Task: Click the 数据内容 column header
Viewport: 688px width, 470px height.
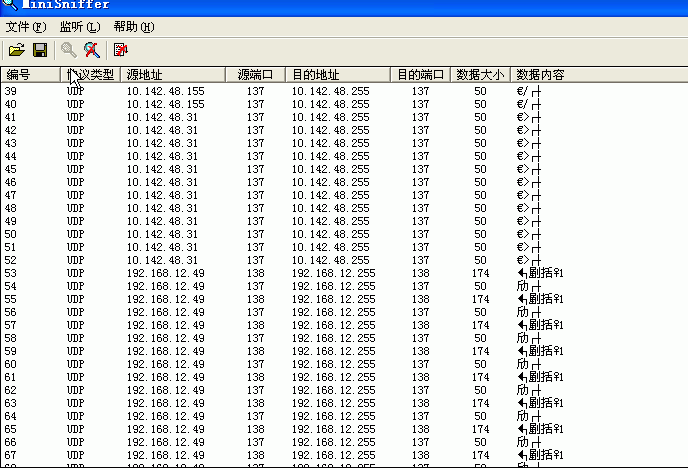Action: 541,75
